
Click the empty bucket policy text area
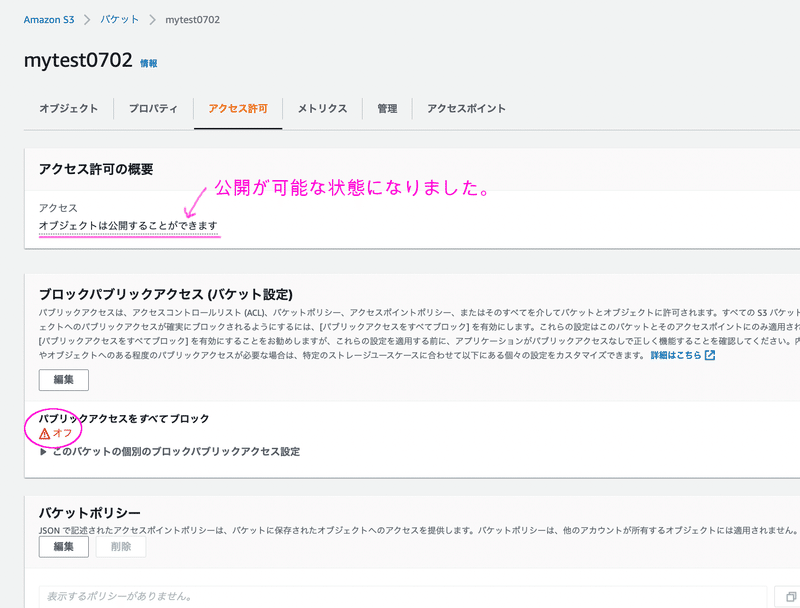coord(403,596)
